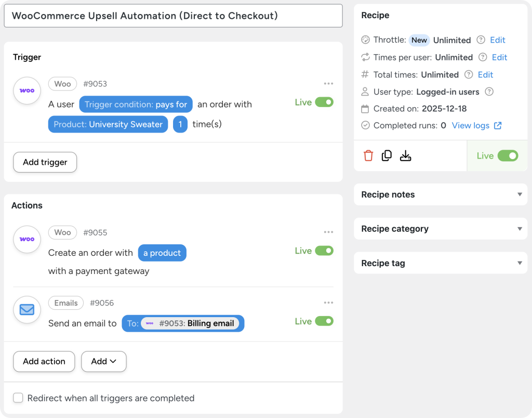This screenshot has height=418, width=532.
Task: Disable the recipe's main Live toggle
Action: (508, 155)
